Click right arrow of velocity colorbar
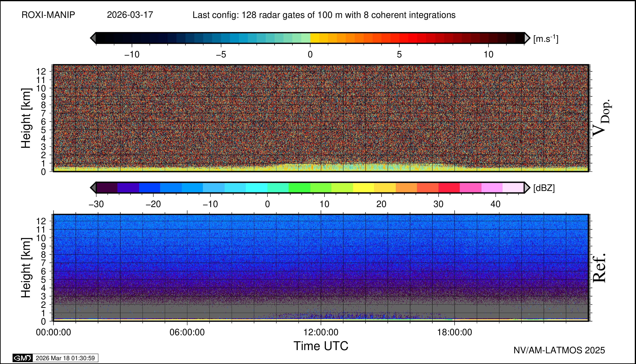This screenshot has height=364, width=636. 527,38
